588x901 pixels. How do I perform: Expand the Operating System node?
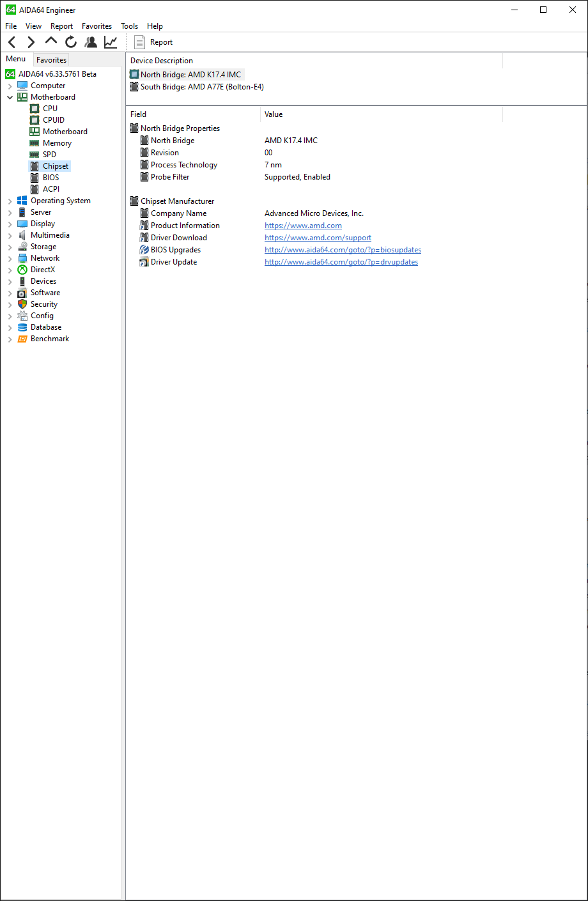click(10, 201)
